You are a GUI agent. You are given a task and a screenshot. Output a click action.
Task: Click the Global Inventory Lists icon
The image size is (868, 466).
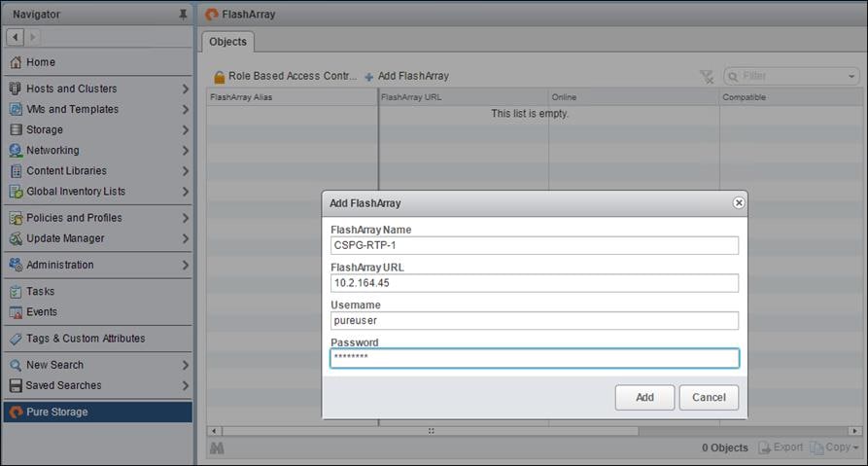click(17, 192)
